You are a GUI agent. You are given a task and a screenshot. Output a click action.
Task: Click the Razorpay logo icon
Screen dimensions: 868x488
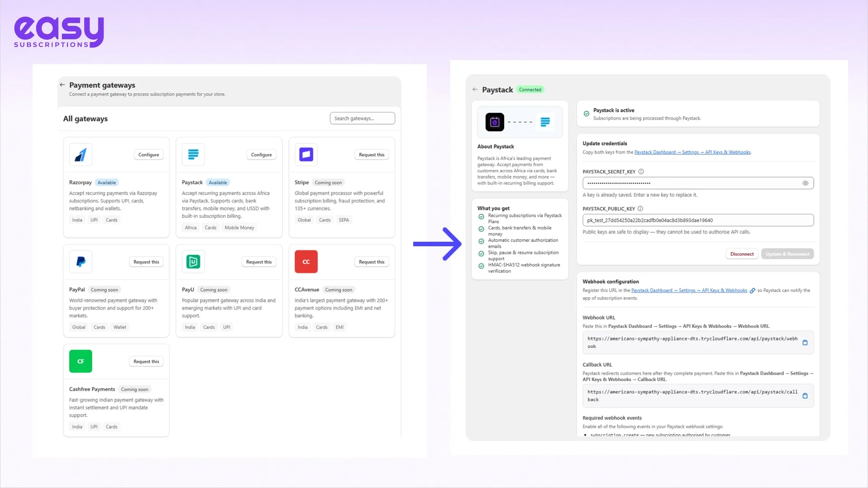click(80, 155)
